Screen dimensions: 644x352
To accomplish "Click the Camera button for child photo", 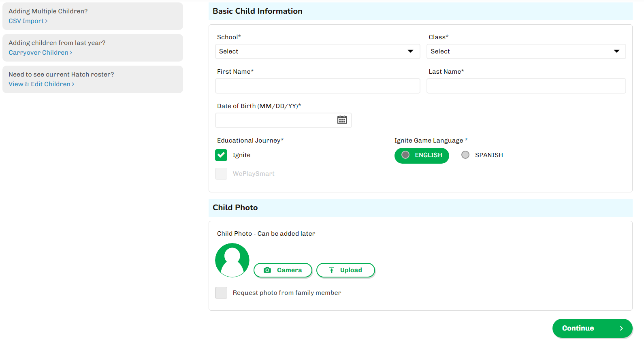I will (x=283, y=270).
